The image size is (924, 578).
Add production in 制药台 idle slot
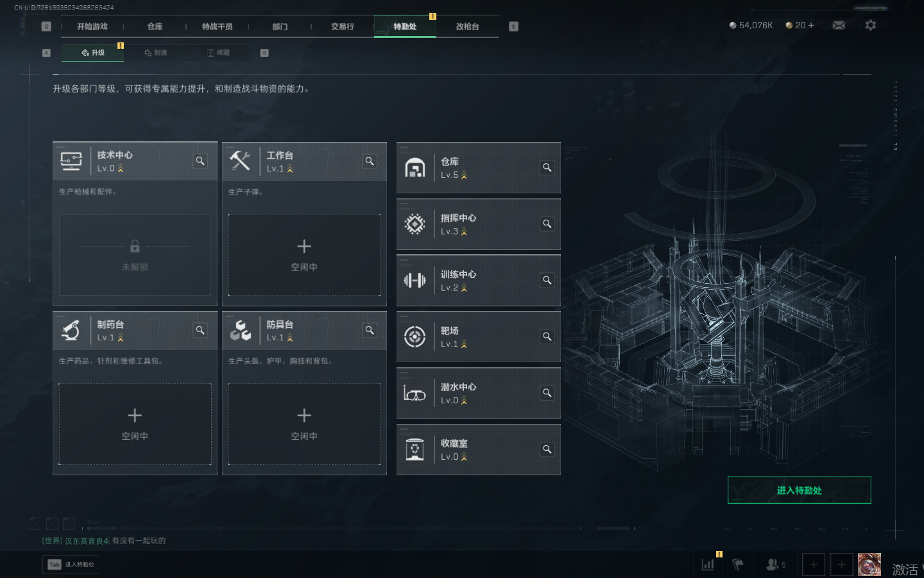pos(135,424)
